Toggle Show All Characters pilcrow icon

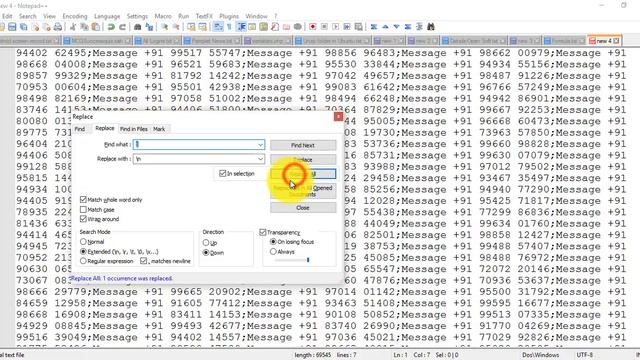(229, 27)
